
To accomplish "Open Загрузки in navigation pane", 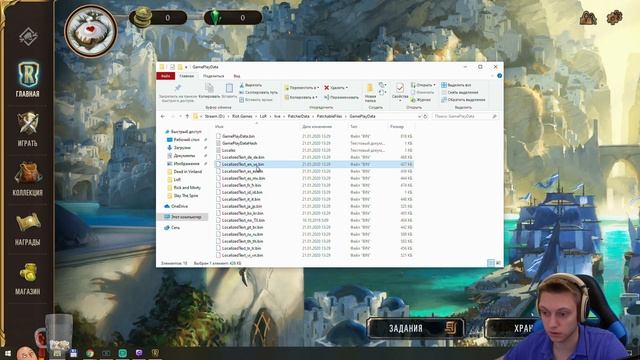I will tap(182, 147).
